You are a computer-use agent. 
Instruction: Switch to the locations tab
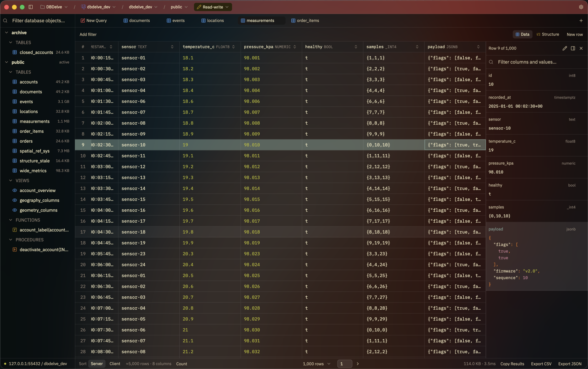pyautogui.click(x=213, y=21)
